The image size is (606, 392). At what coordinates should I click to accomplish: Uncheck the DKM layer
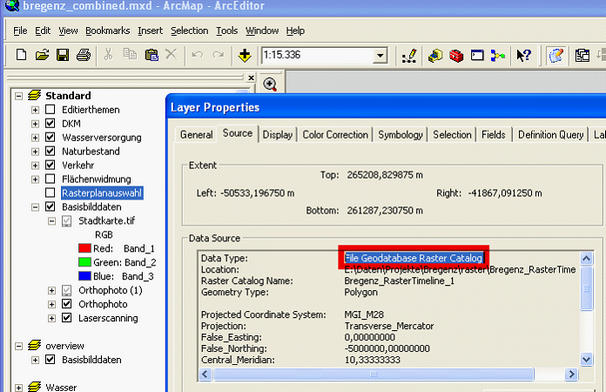50,123
